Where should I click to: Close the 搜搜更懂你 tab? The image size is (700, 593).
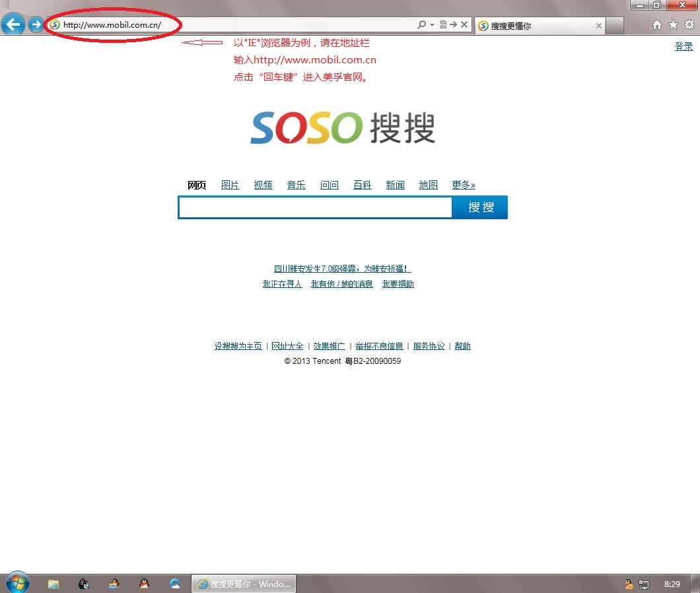click(x=598, y=26)
